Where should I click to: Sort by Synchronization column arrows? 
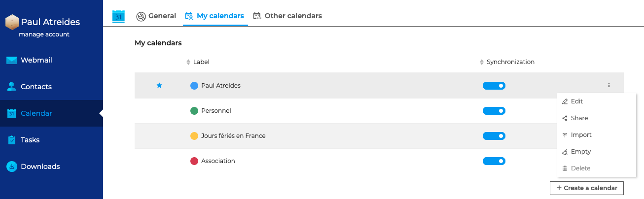click(482, 62)
